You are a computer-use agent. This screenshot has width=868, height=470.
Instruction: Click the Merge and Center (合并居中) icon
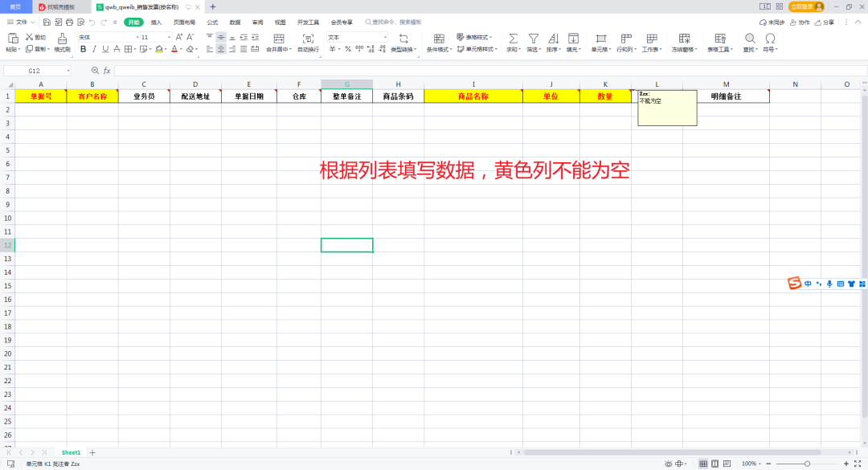tap(279, 38)
